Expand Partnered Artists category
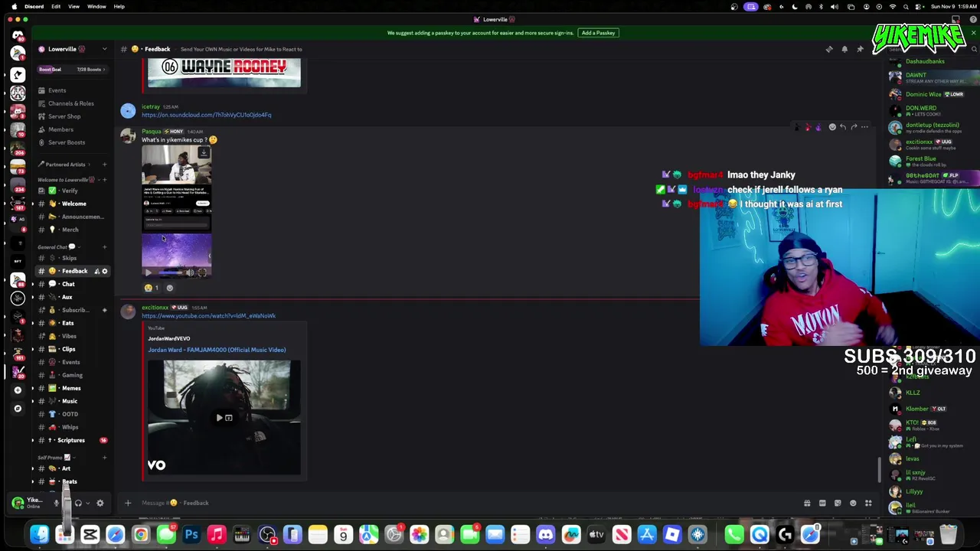The image size is (980, 551). point(64,165)
